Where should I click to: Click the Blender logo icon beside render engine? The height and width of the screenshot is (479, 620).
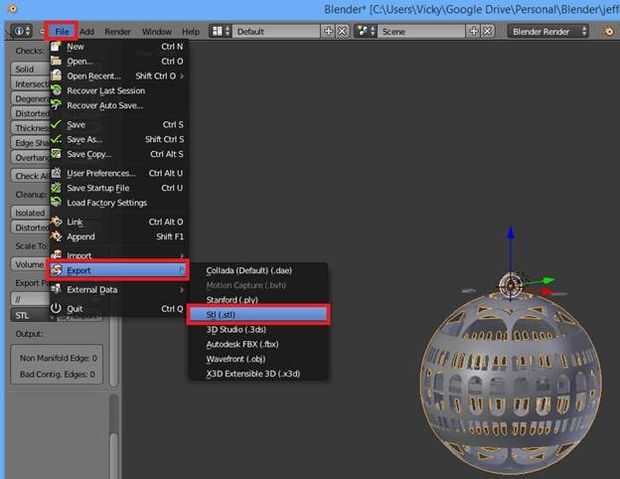(x=609, y=32)
